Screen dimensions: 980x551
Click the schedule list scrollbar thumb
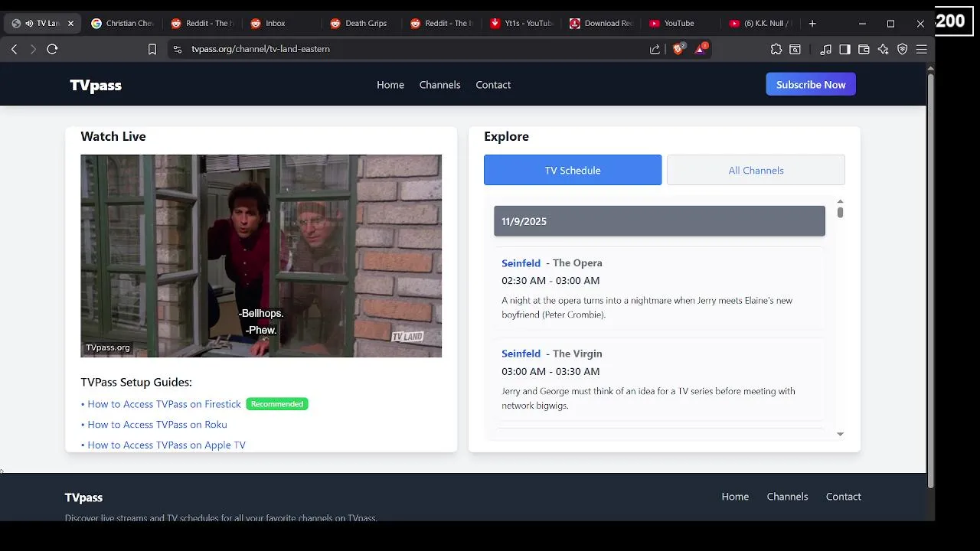click(x=840, y=213)
